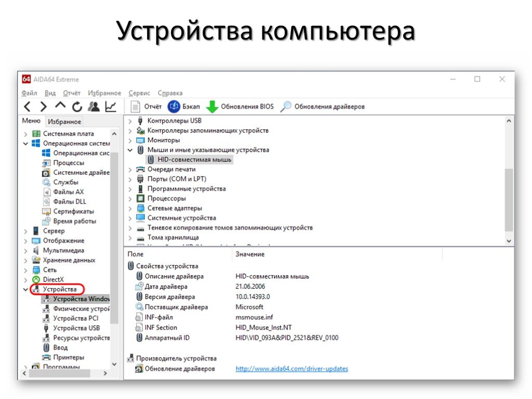Collapse the Операционная система tree node
This screenshot has width=532, height=399.
26,143
